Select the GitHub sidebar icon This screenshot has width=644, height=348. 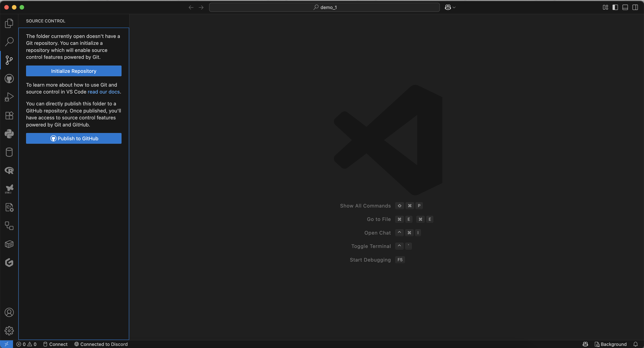click(x=9, y=79)
